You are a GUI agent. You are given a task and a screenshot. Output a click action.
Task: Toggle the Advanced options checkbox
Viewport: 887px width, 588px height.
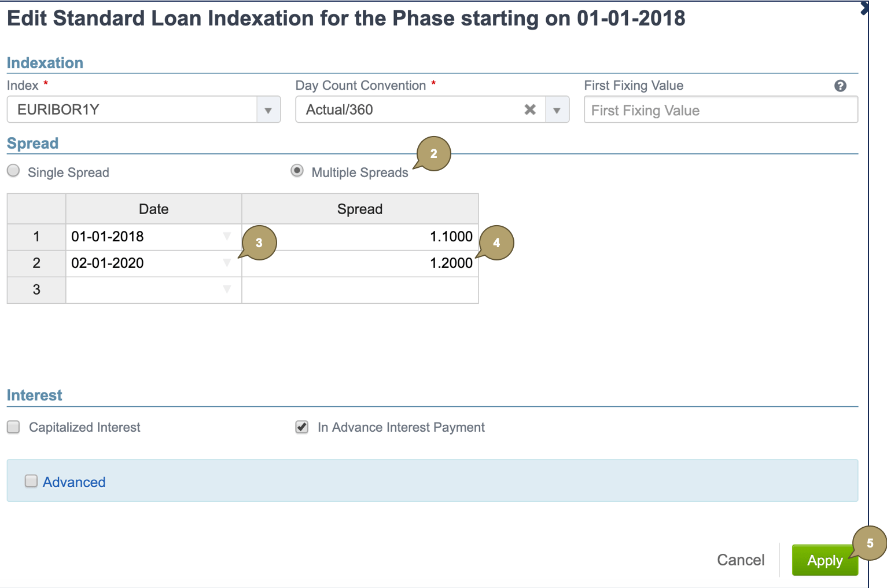pyautogui.click(x=31, y=481)
